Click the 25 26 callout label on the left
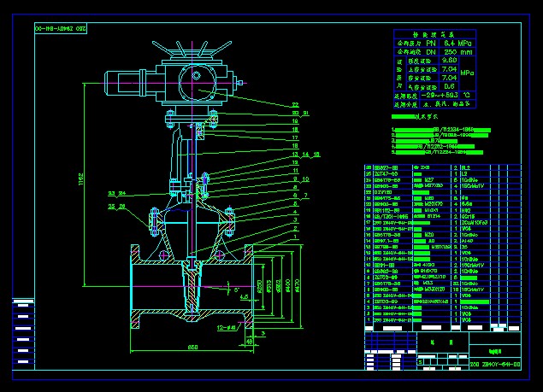Image resolution: width=543 pixels, height=392 pixels. [116, 206]
